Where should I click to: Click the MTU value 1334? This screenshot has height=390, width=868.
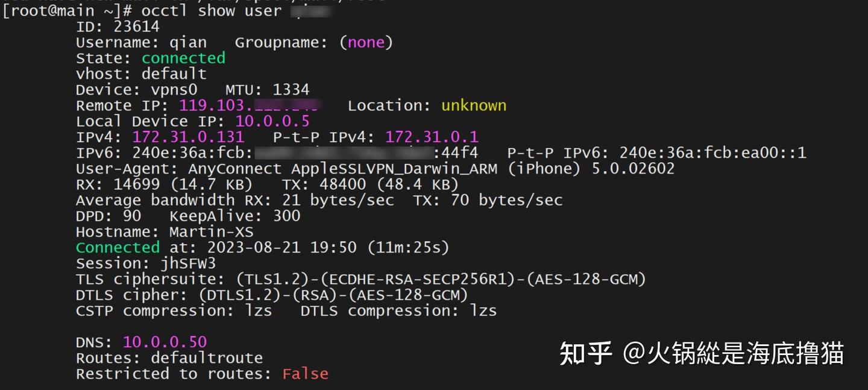[x=291, y=90]
